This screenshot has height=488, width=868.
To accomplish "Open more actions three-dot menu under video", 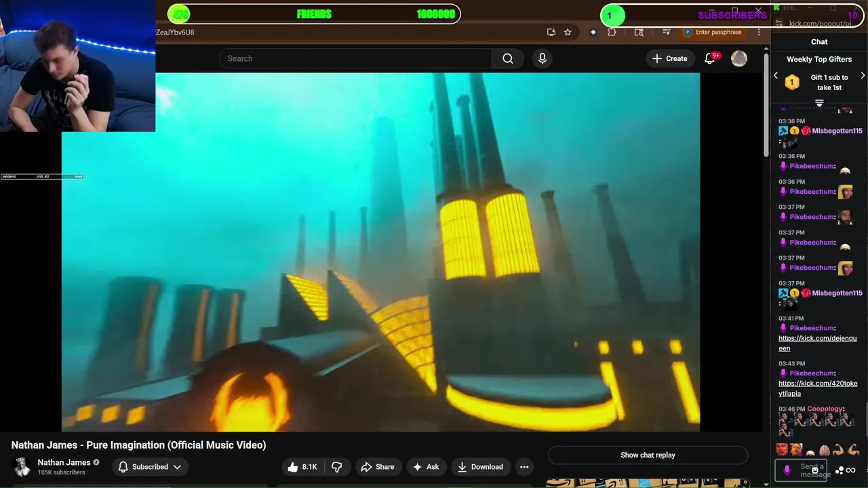I will click(x=524, y=466).
